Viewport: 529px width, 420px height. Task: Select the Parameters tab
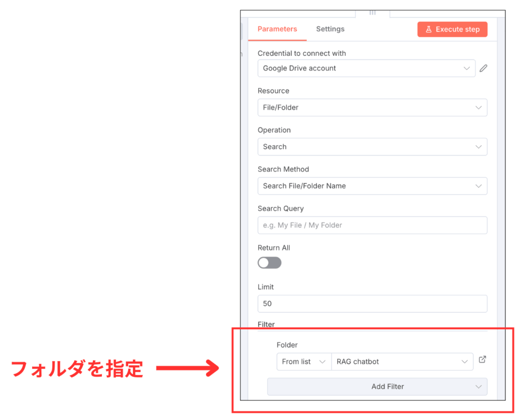pos(277,29)
